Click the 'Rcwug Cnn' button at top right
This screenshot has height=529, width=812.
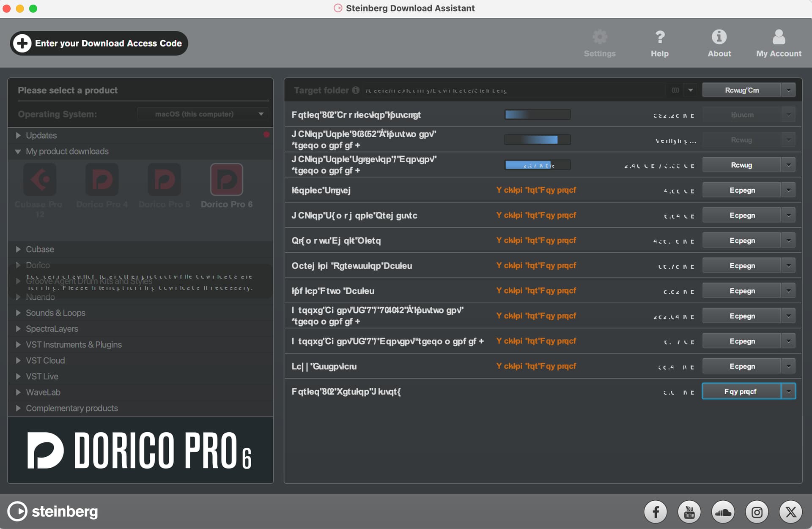click(742, 90)
